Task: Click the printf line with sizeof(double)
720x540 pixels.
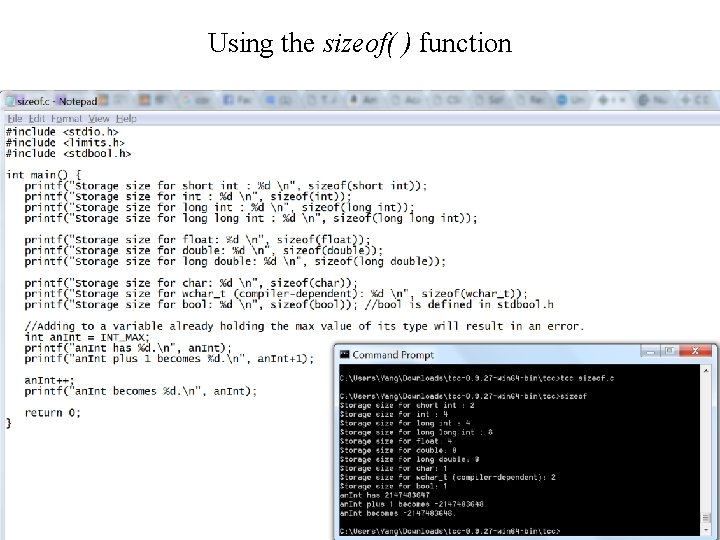Action: click(x=203, y=251)
